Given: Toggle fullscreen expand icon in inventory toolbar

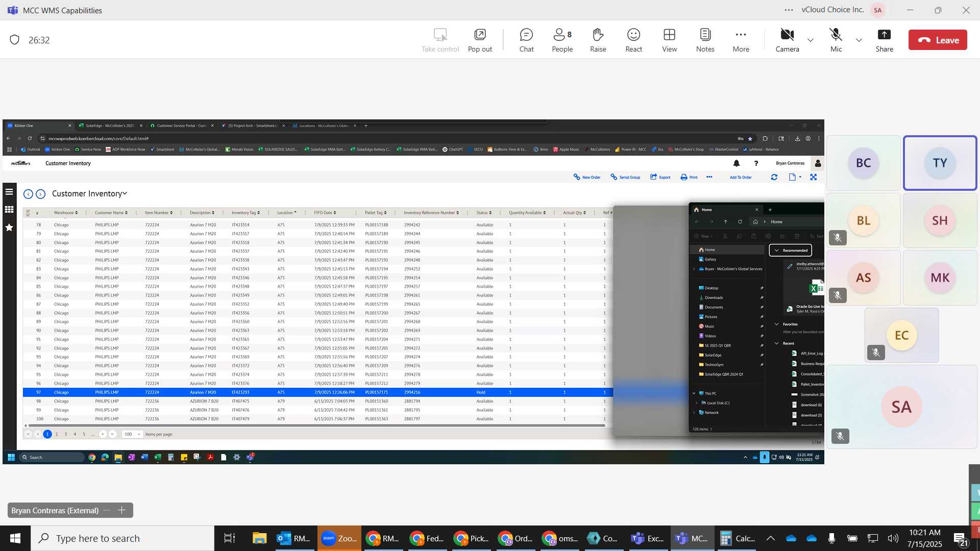Looking at the screenshot, I should coord(813,177).
